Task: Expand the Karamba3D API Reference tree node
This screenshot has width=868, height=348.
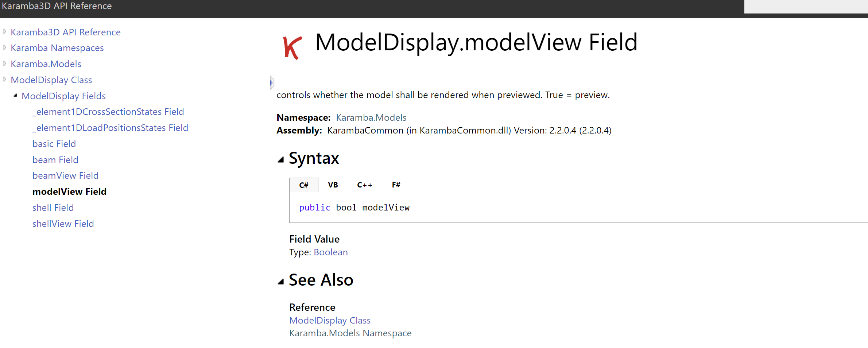Action: (x=4, y=31)
